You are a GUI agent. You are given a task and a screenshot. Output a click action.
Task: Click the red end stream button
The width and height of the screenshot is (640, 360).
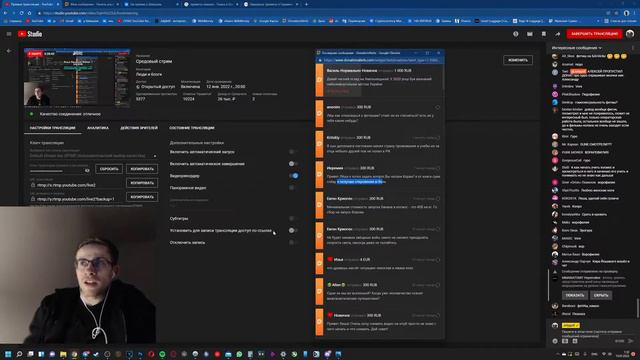coord(594,34)
